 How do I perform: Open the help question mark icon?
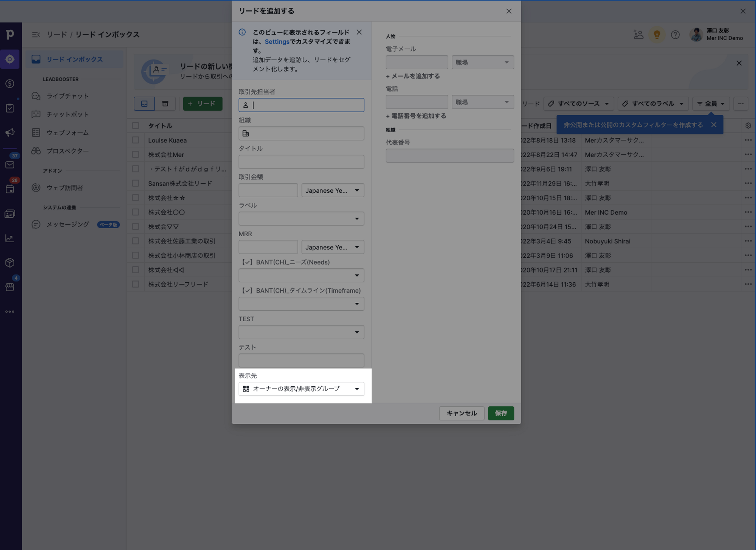pos(675,35)
